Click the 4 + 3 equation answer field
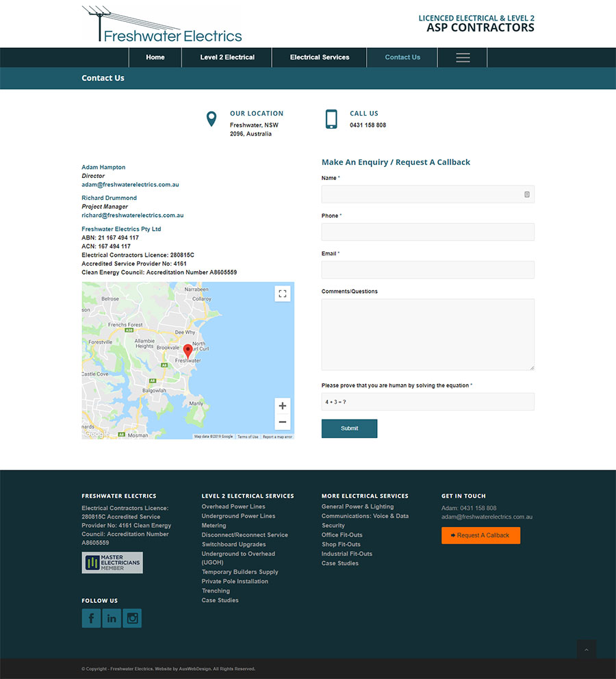The height and width of the screenshot is (679, 616). (428, 402)
